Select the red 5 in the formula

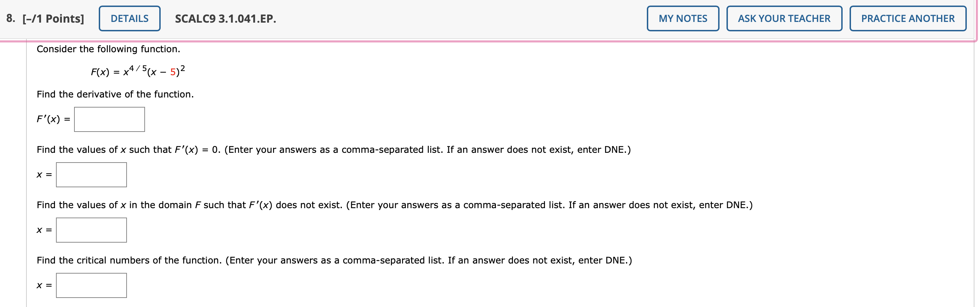(173, 72)
